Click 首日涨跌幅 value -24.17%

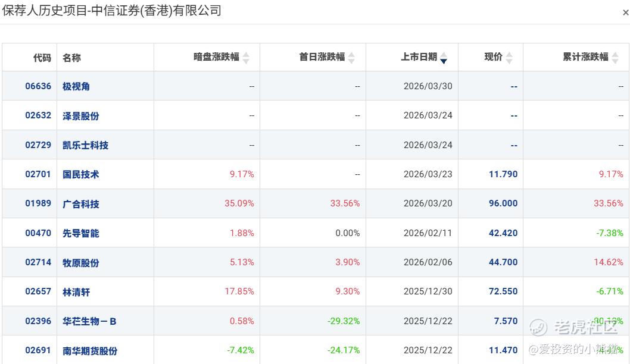[344, 350]
